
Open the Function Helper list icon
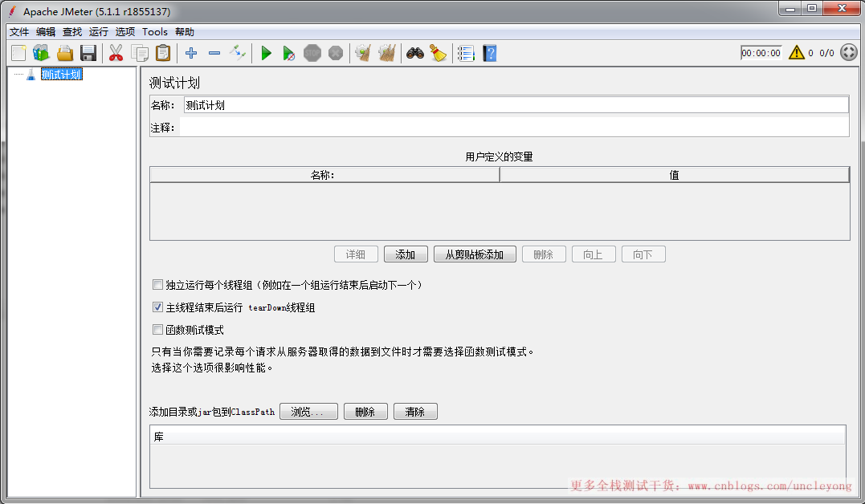tap(466, 53)
